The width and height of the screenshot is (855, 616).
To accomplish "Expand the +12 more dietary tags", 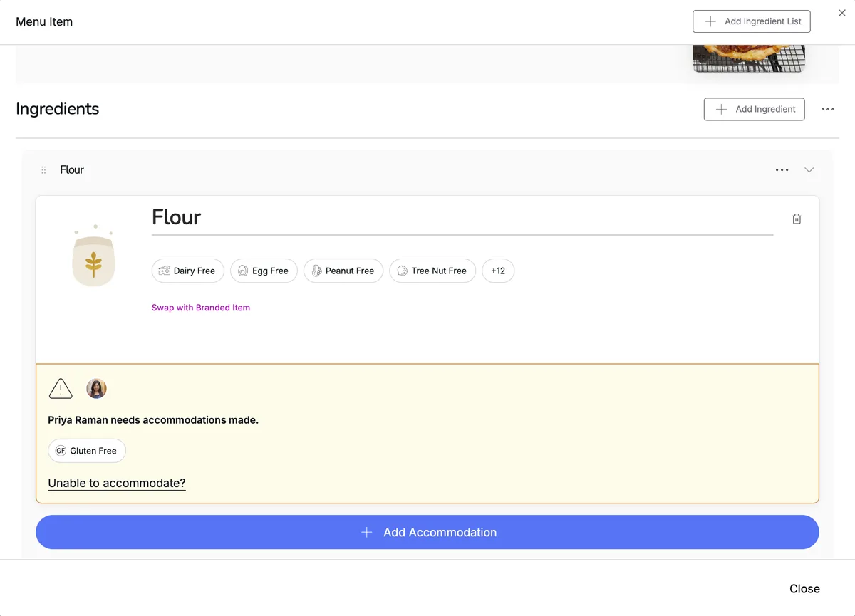I will point(498,271).
